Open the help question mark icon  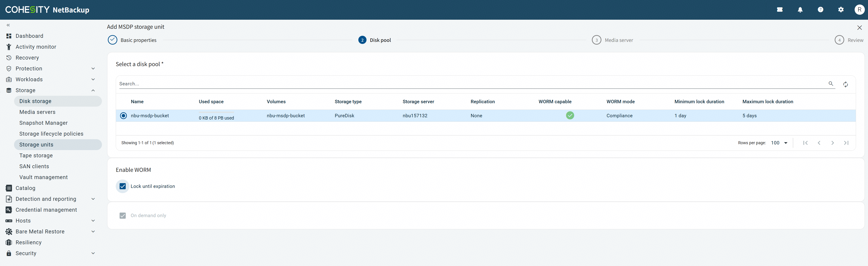pos(820,10)
